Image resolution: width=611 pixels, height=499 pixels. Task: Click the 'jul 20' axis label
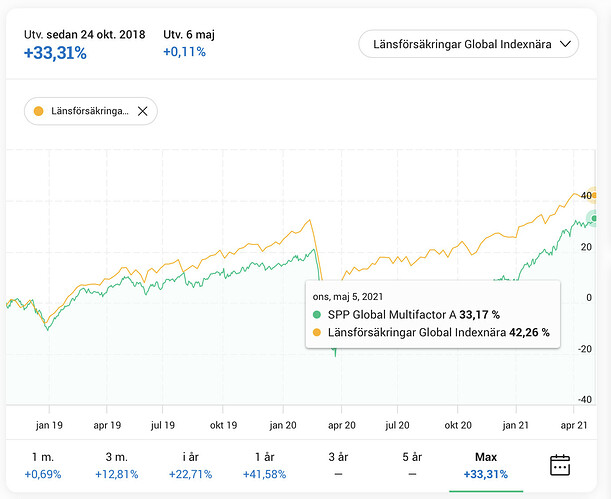[x=397, y=425]
